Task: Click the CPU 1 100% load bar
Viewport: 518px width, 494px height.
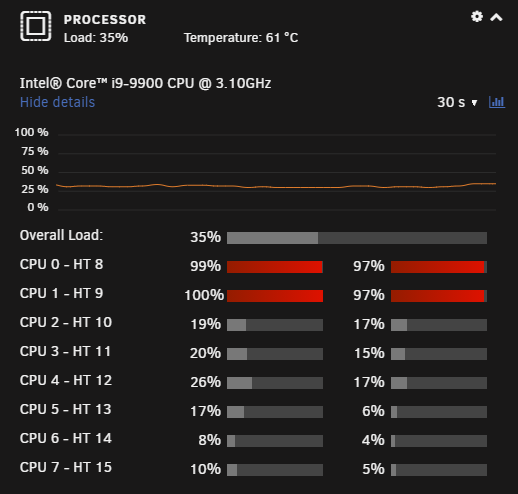Action: (275, 296)
